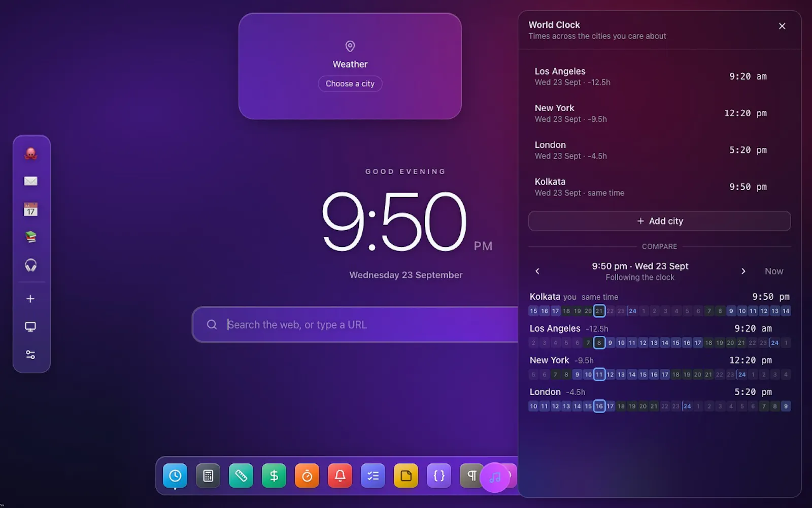Click the 9:50 pm · Wed 23 Sept label
Image resolution: width=812 pixels, height=508 pixels.
[640, 266]
